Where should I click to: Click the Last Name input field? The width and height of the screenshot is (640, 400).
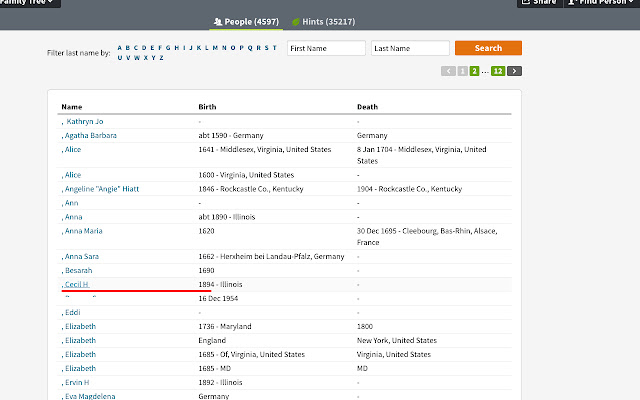coord(409,48)
